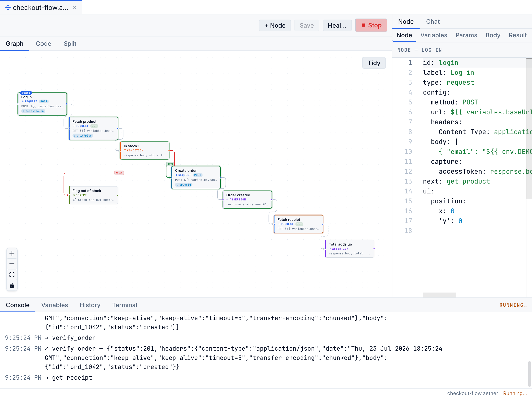Click the RUNNING… status in console header
Image resolution: width=532 pixels, height=398 pixels.
[513, 305]
